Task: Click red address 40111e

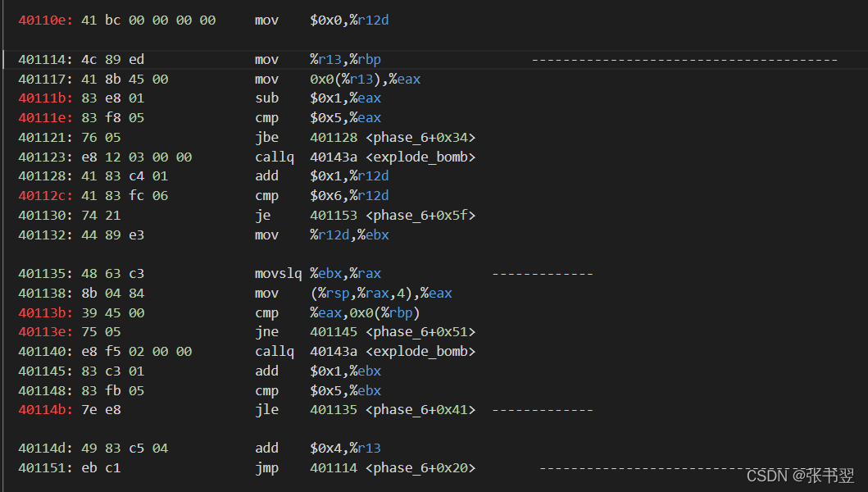Action: click(45, 118)
